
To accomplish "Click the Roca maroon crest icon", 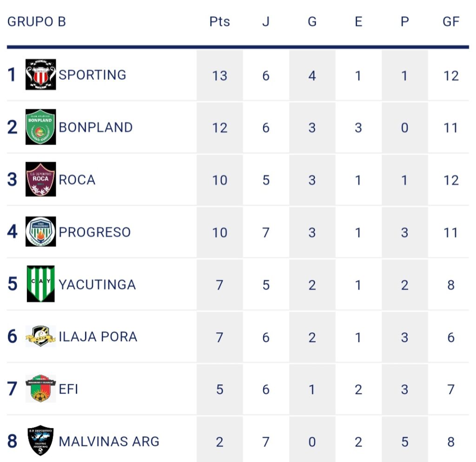I will click(x=41, y=179).
